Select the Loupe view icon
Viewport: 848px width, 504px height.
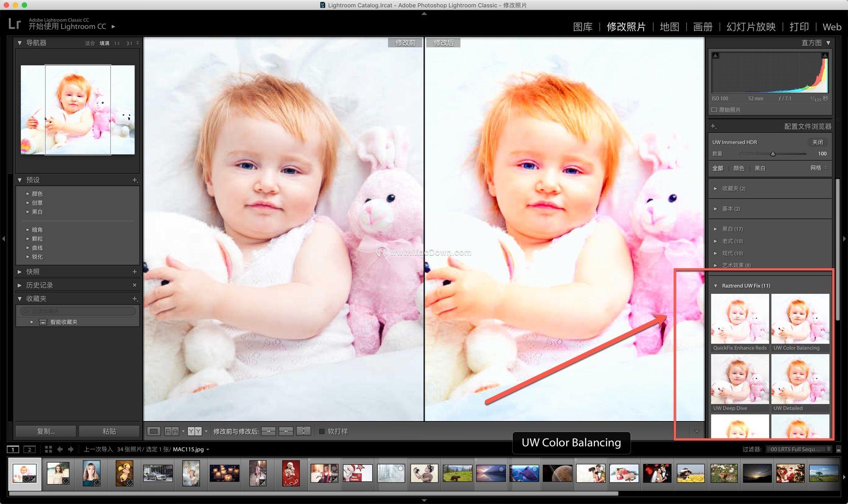coord(154,431)
